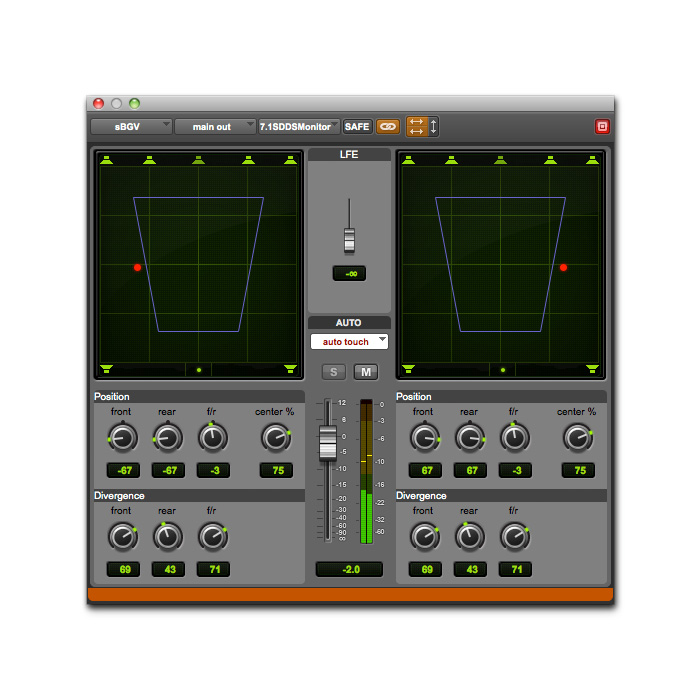This screenshot has width=700, height=700.
Task: Click left Position f/r value -3
Action: click(213, 470)
